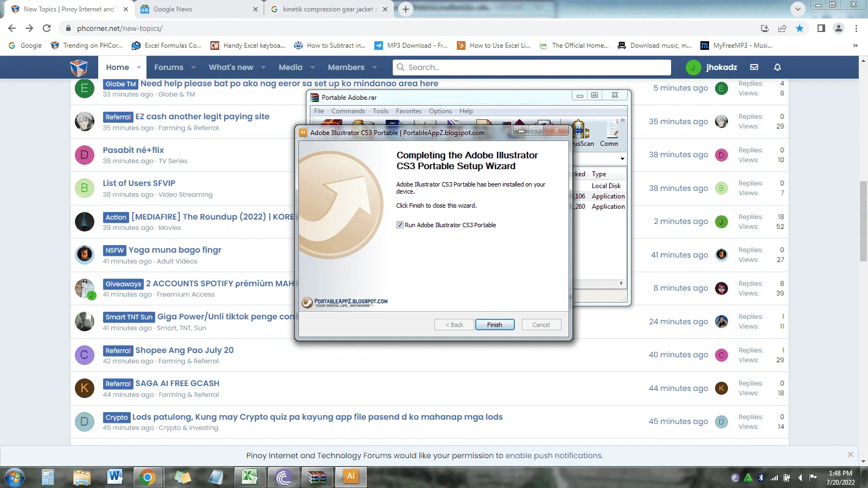The image size is (868, 488).
Task: Toggle Chrome side panel icon
Action: pos(821,28)
